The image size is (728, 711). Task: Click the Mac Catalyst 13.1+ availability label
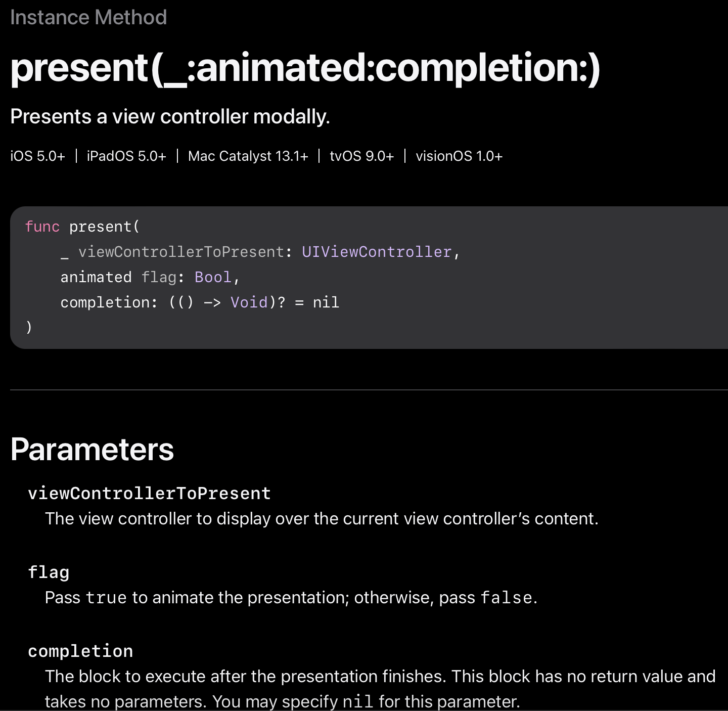pyautogui.click(x=248, y=156)
